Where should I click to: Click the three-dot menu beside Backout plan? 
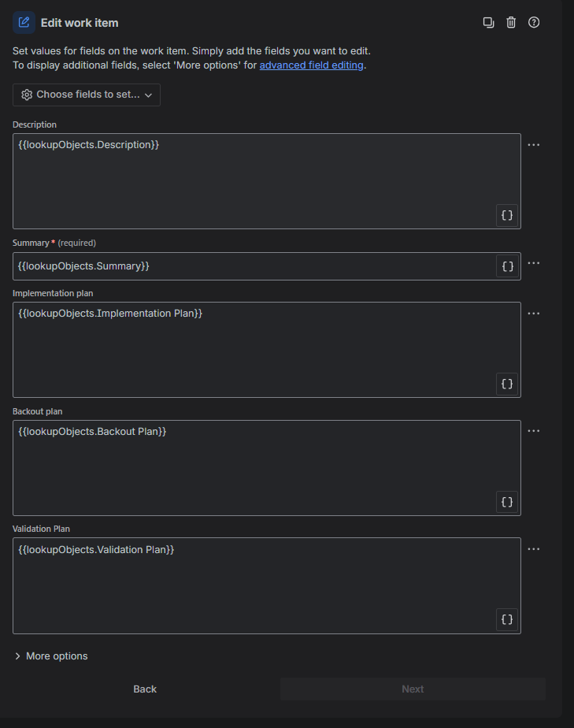(x=534, y=430)
